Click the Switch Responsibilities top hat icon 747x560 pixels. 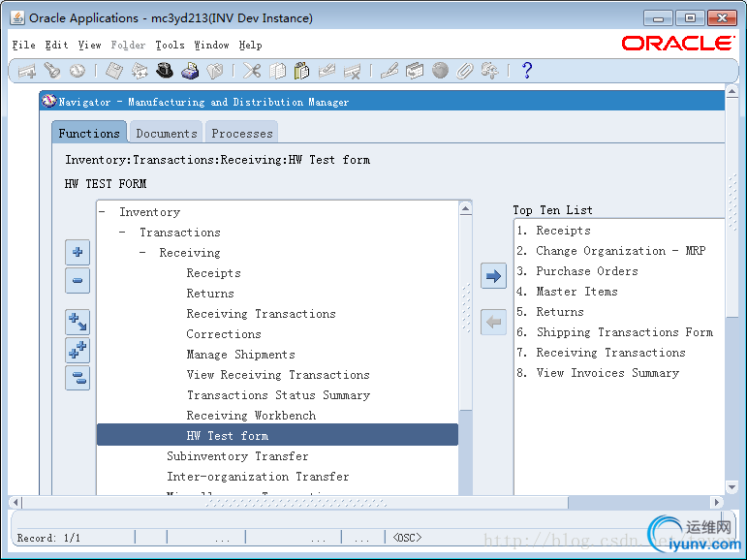click(x=165, y=71)
